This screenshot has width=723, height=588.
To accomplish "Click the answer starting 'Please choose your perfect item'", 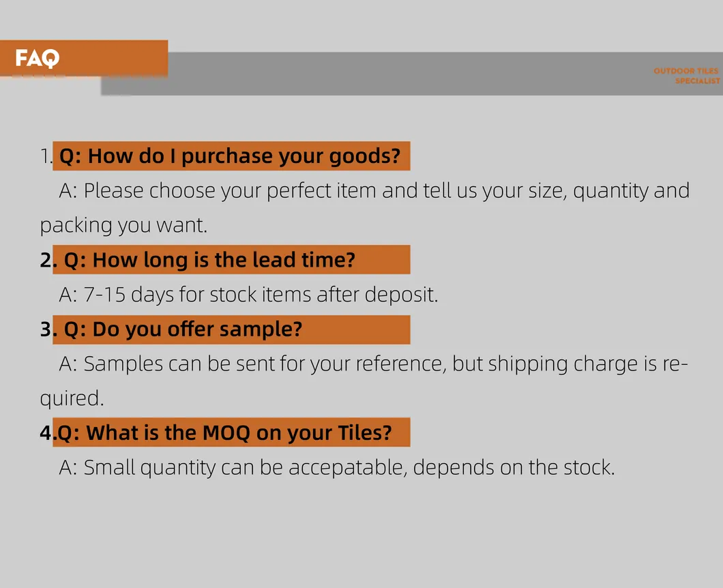I will 374,190.
